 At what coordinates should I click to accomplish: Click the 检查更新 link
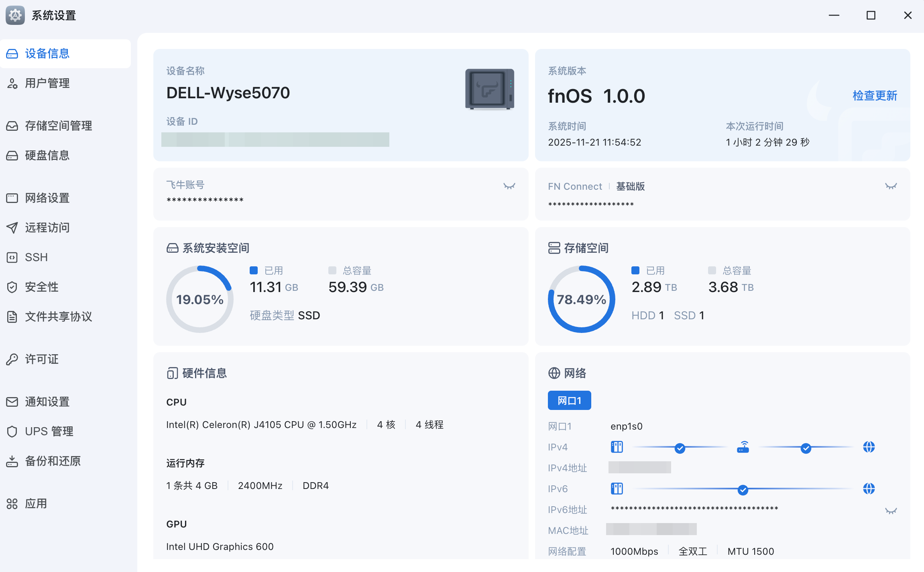click(x=875, y=95)
